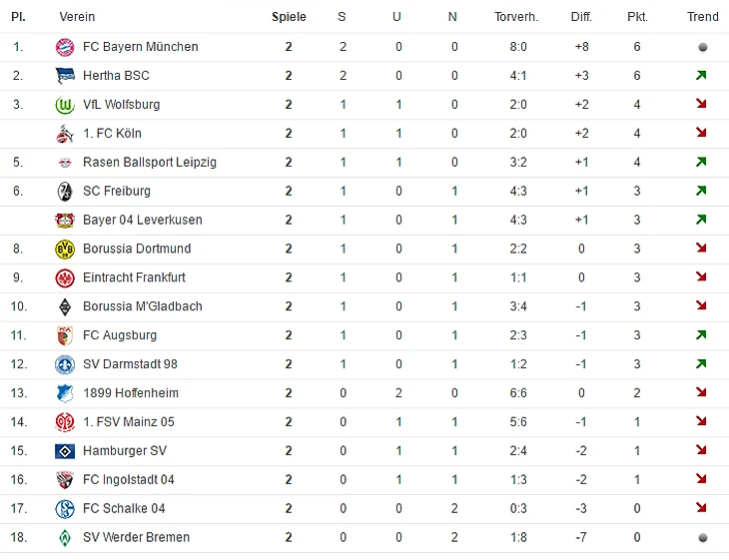This screenshot has width=729, height=560.
Task: Click the FC Bayern München club crest
Action: click(x=65, y=47)
